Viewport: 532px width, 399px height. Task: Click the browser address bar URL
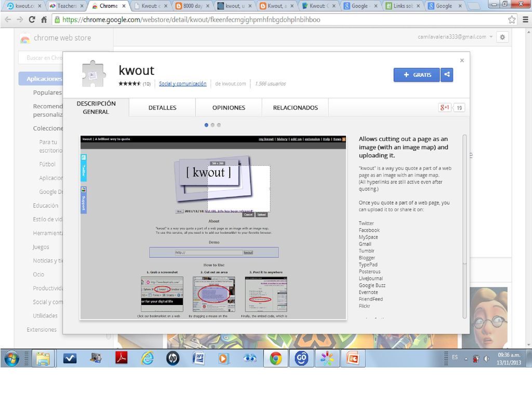coord(191,20)
